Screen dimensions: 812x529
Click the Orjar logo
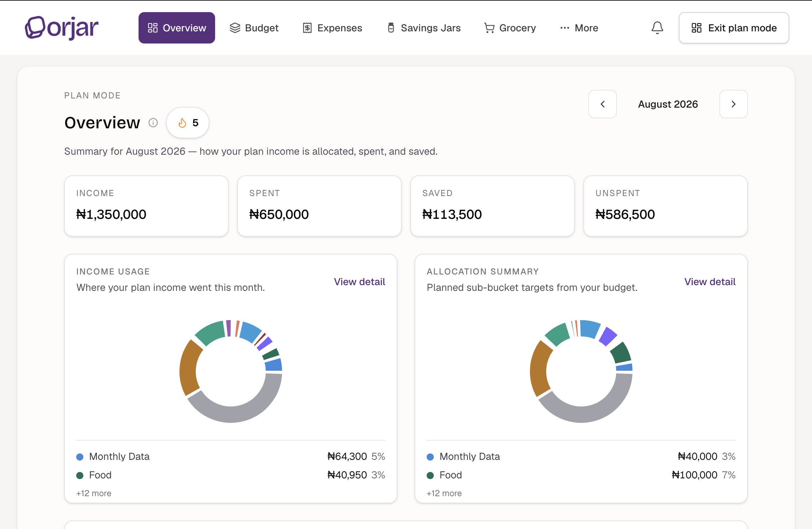tap(62, 28)
